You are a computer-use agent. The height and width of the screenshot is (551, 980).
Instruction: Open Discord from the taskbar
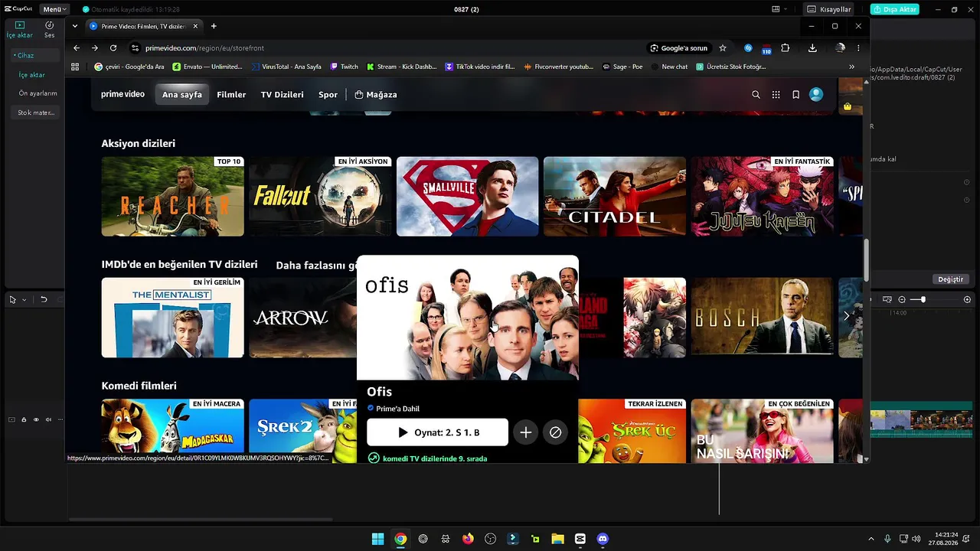point(603,539)
